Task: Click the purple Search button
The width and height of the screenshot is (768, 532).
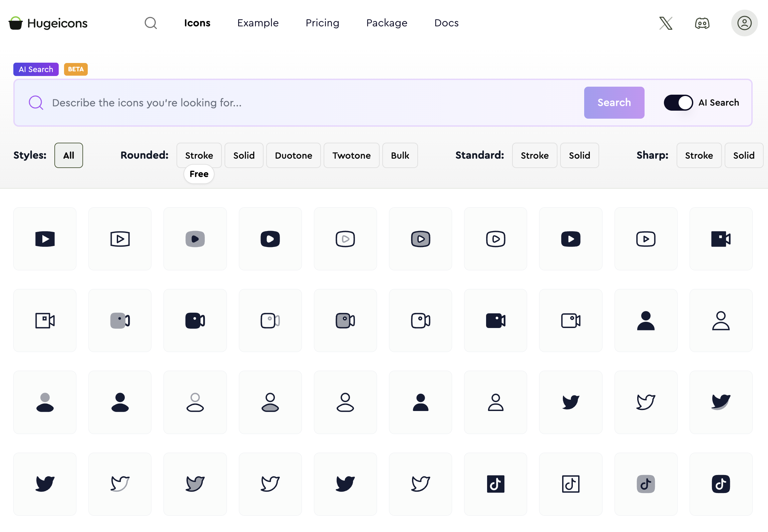Action: coord(614,103)
